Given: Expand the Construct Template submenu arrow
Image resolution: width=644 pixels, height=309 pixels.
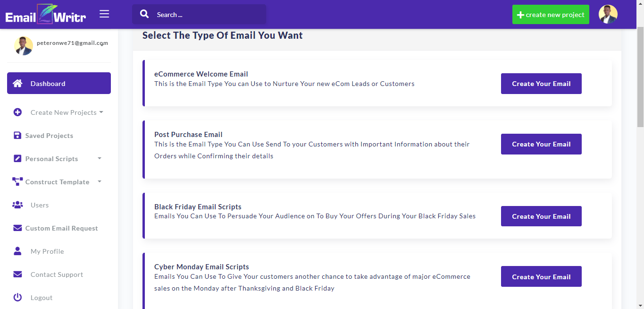Looking at the screenshot, I should (x=100, y=182).
